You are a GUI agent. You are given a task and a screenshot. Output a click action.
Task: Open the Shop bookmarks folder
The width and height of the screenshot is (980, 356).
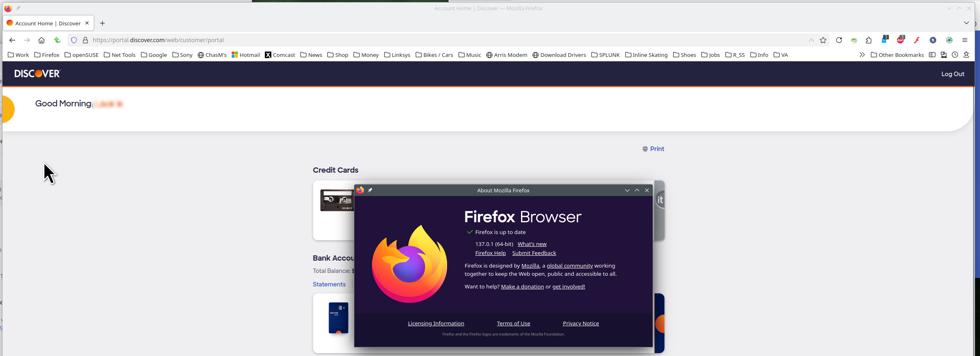pos(338,55)
